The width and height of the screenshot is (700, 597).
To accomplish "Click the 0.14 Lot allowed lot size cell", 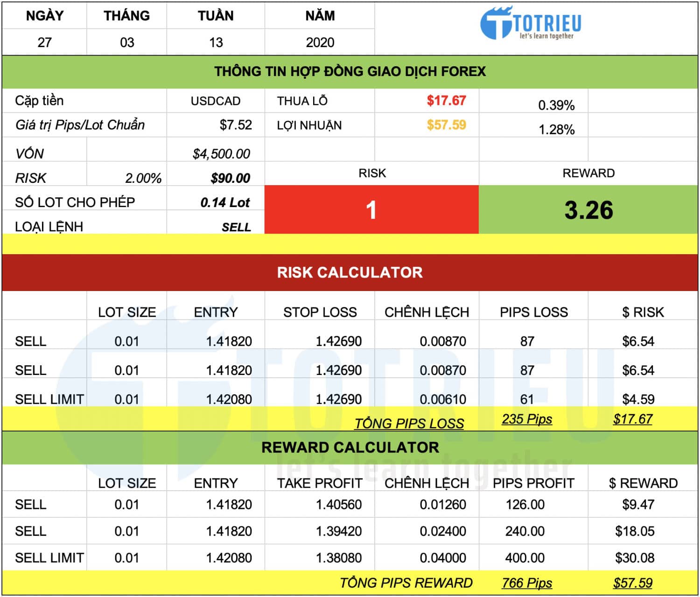I will [x=225, y=202].
